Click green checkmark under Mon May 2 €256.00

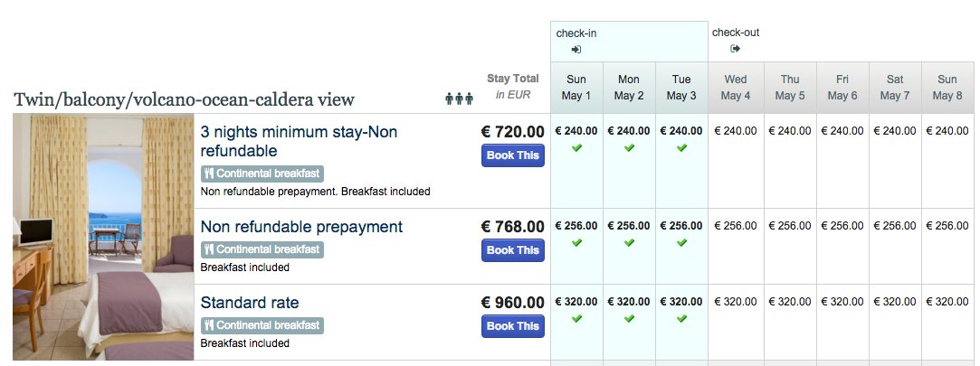click(629, 243)
